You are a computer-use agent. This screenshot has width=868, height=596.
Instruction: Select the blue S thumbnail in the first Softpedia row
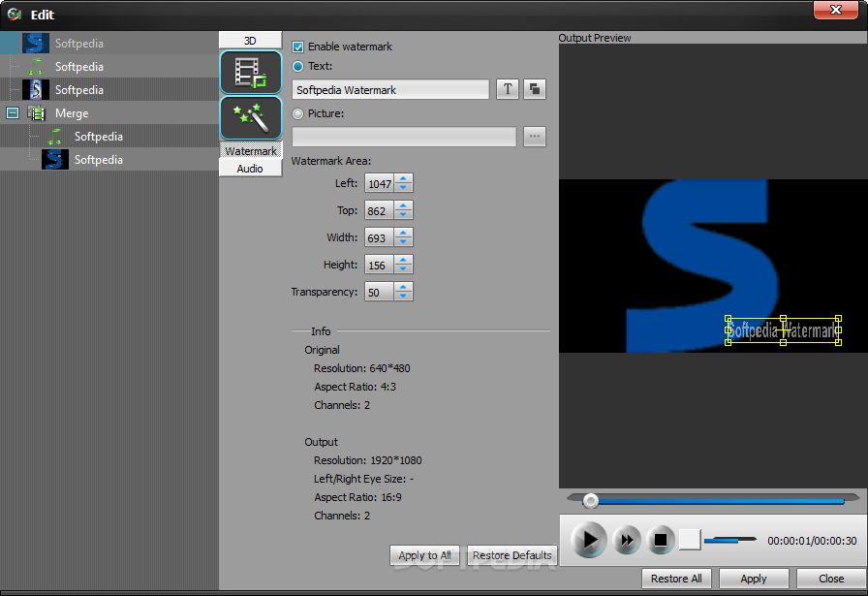(36, 44)
